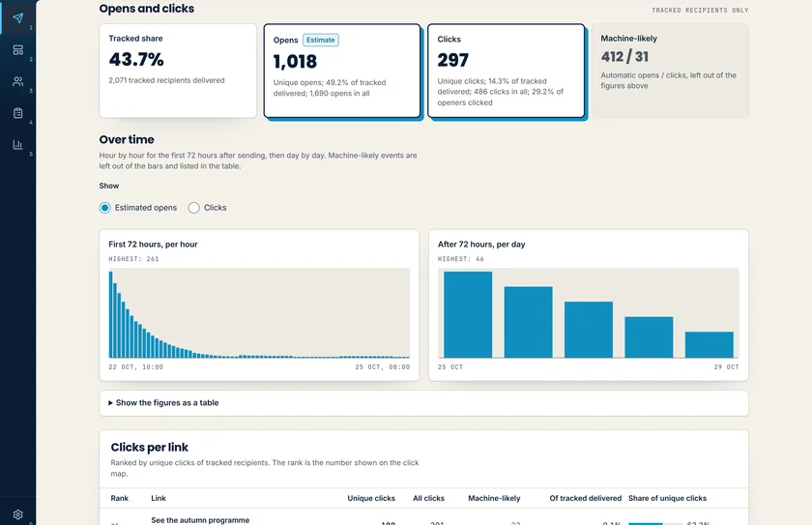Click the Opens and clicks heading
812x525 pixels.
[147, 9]
